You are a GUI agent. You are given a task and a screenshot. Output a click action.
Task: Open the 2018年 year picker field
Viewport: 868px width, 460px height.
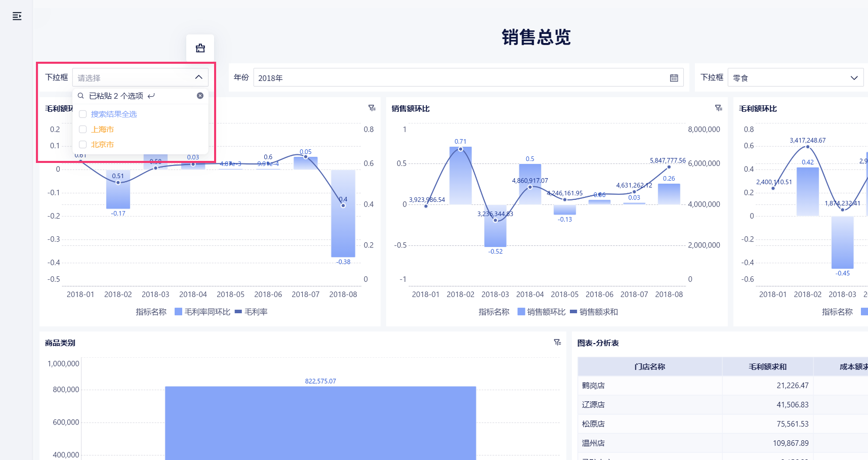(469, 77)
